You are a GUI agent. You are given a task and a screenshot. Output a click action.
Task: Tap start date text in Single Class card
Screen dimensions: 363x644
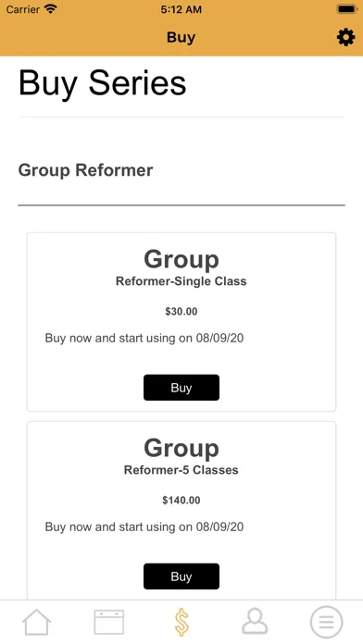click(x=144, y=339)
